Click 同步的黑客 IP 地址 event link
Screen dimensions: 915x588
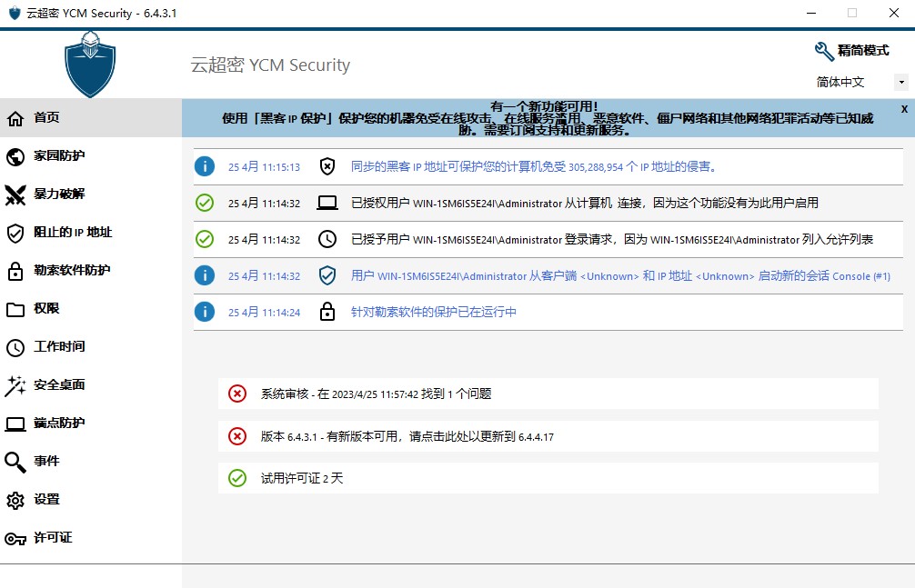(x=533, y=167)
